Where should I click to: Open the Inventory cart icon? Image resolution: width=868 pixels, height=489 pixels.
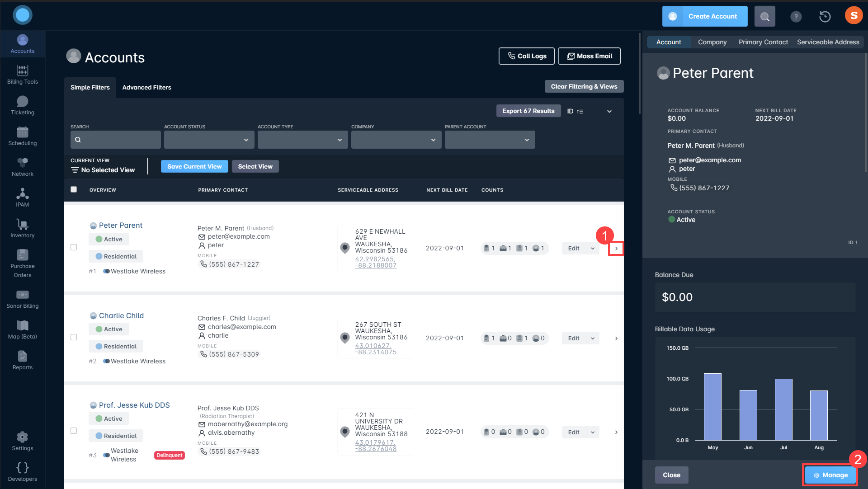point(23,225)
